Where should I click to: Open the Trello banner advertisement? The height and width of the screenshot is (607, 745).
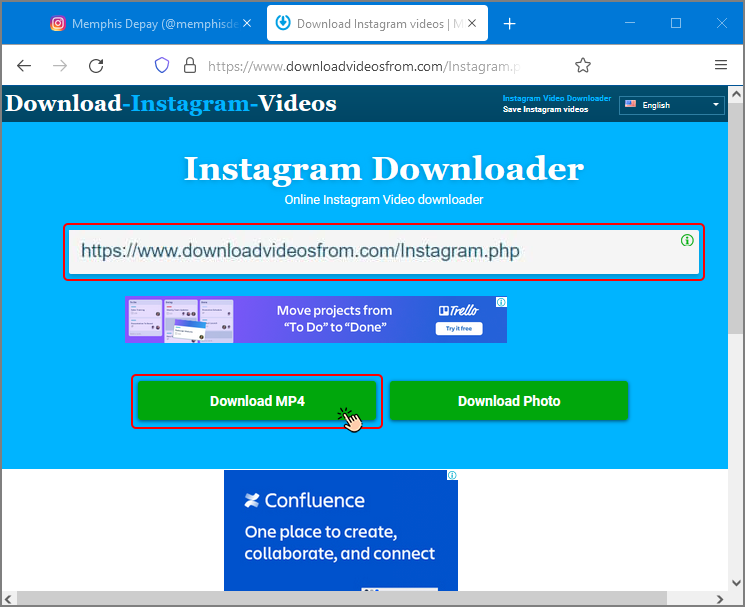click(316, 320)
